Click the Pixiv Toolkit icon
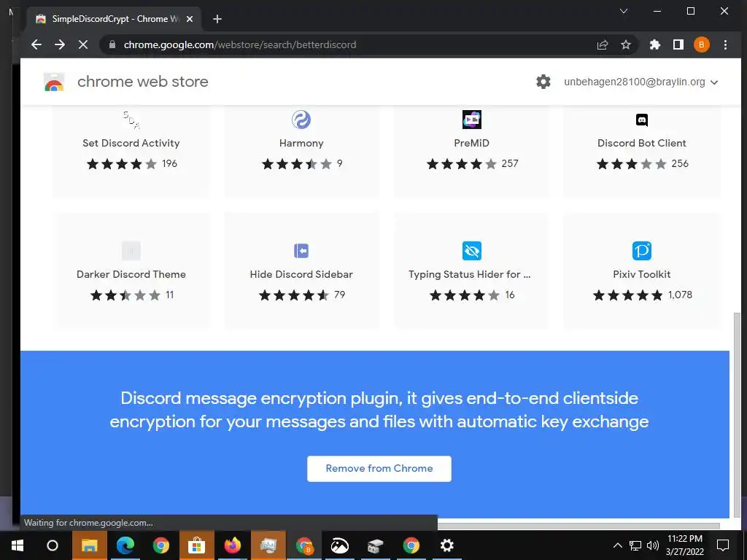The height and width of the screenshot is (560, 747). (642, 251)
